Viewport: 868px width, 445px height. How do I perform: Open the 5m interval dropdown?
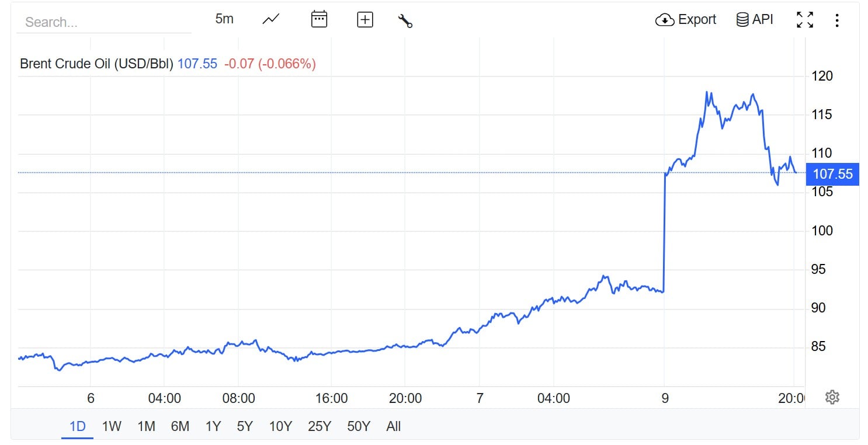[224, 19]
